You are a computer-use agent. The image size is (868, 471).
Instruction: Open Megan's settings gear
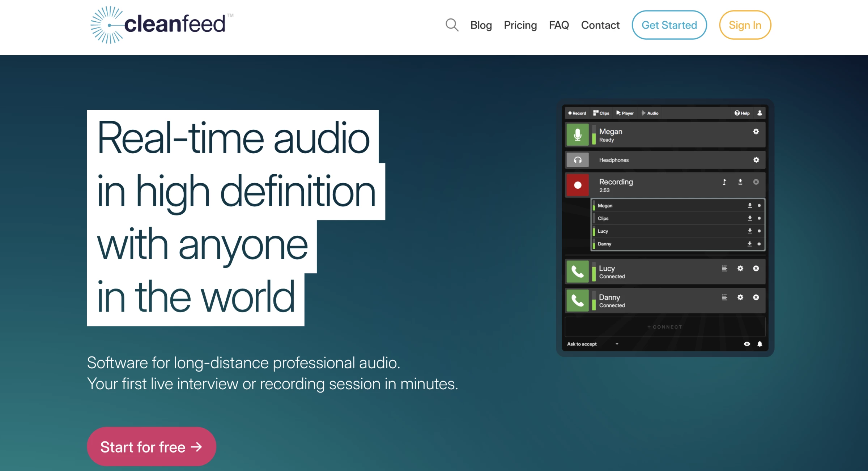pyautogui.click(x=756, y=132)
